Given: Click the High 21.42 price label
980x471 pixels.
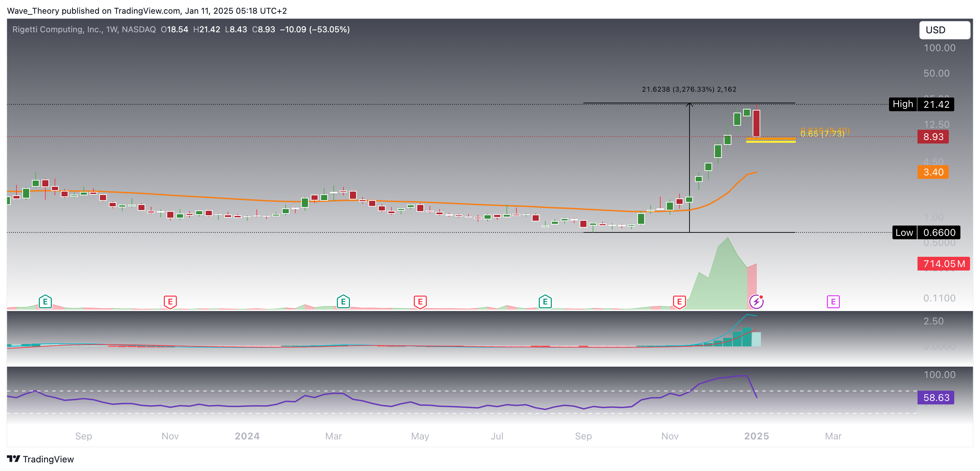Looking at the screenshot, I should coord(921,104).
